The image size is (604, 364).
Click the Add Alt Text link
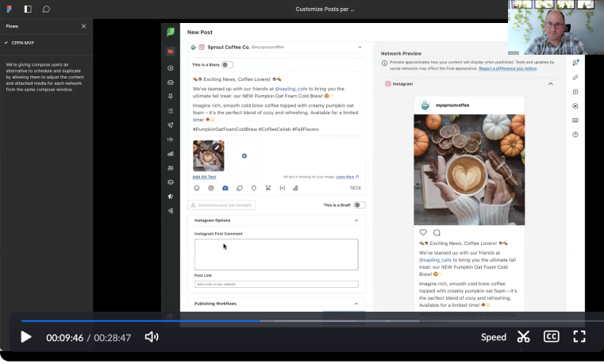pyautogui.click(x=204, y=177)
